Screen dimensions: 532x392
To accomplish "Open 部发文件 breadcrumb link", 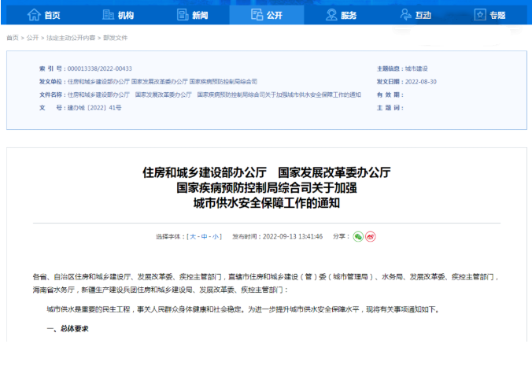I will coord(115,38).
